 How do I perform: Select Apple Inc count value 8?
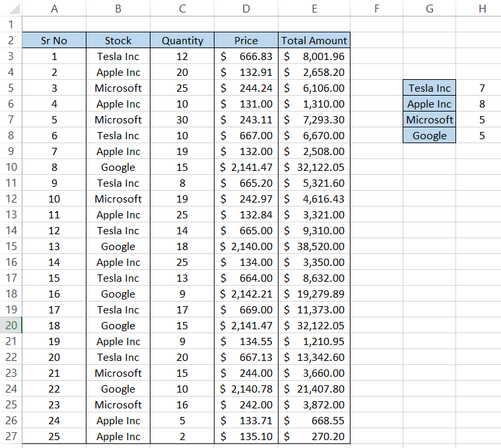(x=482, y=104)
